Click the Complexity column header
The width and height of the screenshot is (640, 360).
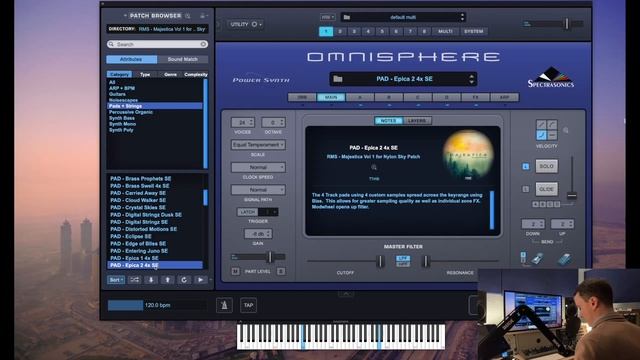click(x=196, y=74)
